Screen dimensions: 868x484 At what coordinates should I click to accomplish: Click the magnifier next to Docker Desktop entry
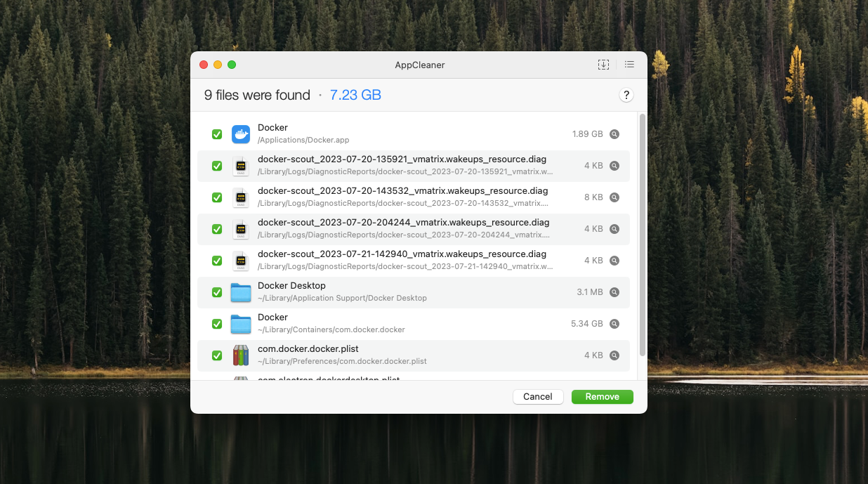click(614, 292)
